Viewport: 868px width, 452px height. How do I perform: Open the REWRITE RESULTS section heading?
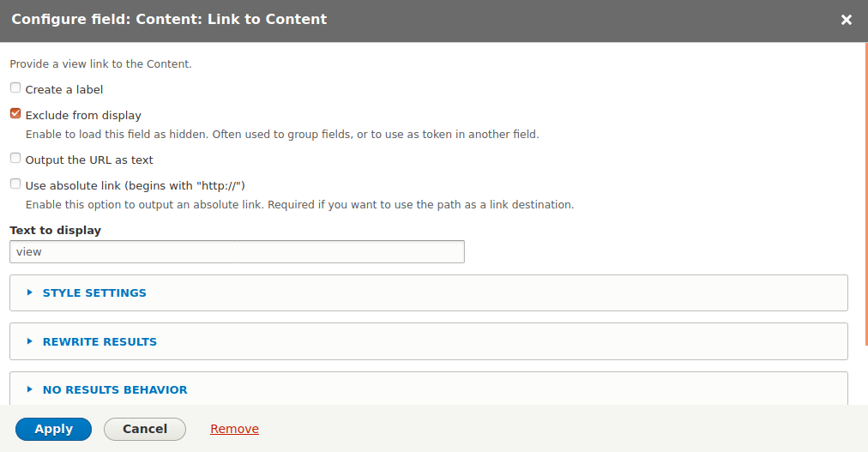coord(99,341)
